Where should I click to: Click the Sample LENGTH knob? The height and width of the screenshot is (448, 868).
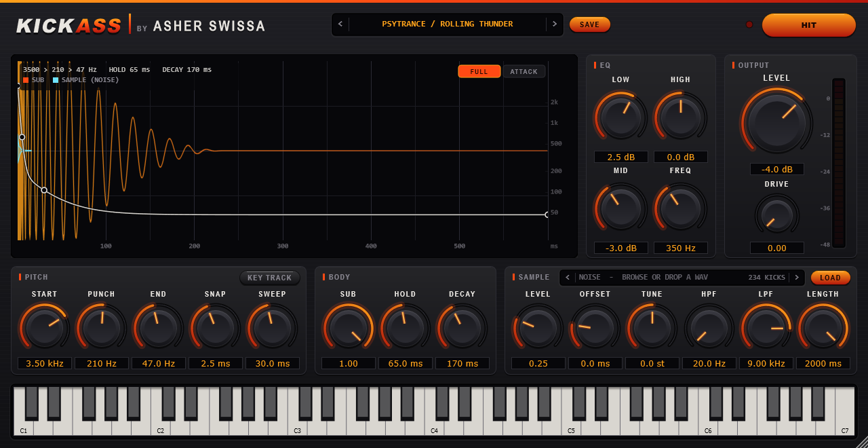(x=823, y=327)
